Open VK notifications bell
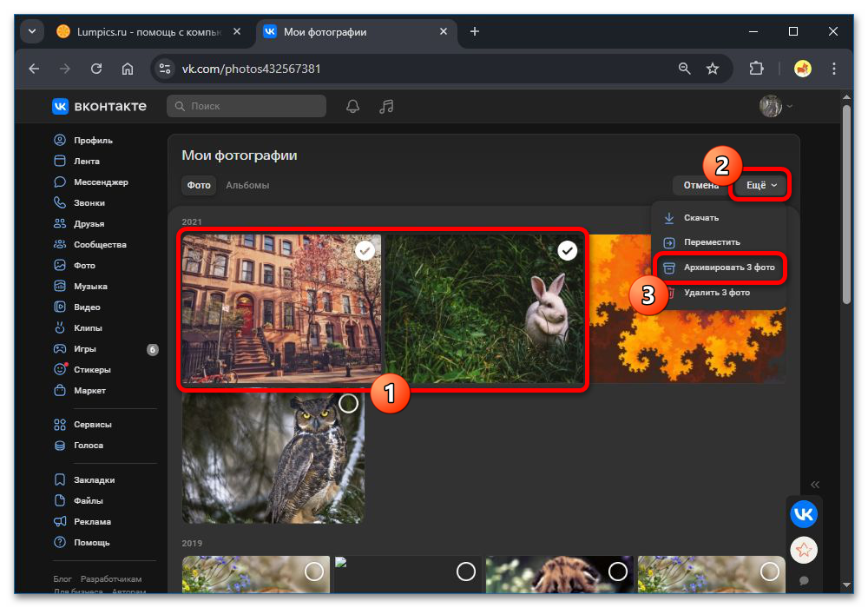 (x=352, y=106)
